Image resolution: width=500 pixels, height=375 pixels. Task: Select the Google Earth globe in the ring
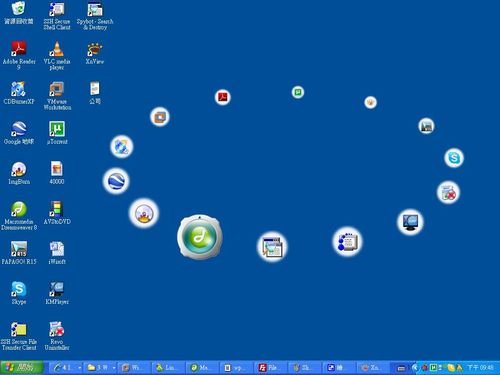(116, 181)
